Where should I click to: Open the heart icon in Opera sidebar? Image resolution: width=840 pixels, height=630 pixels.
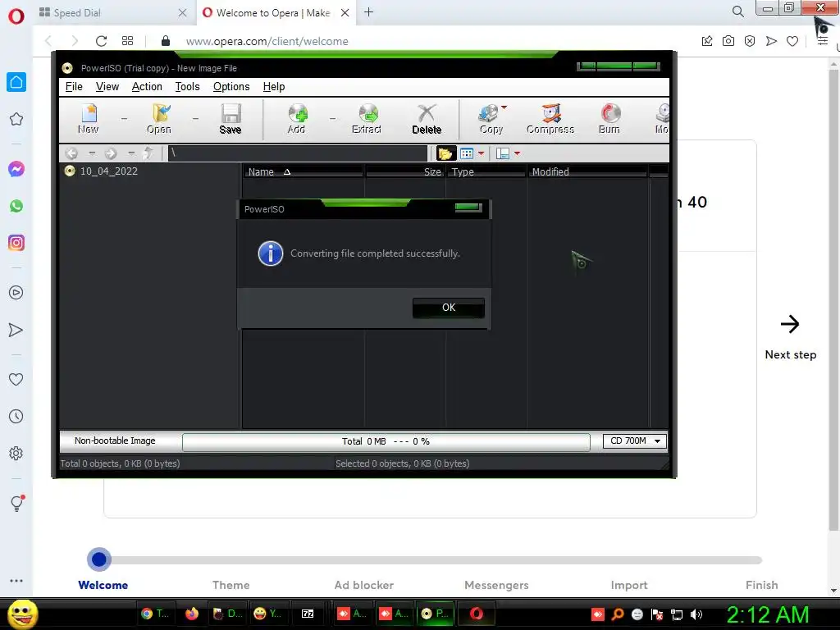(16, 379)
